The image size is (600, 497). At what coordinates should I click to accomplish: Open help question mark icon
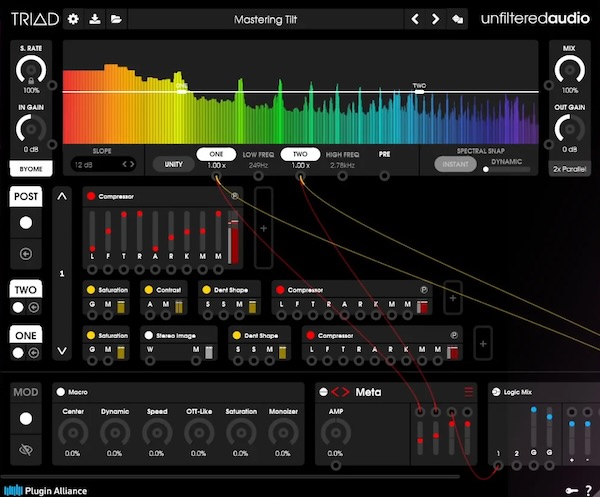(589, 490)
